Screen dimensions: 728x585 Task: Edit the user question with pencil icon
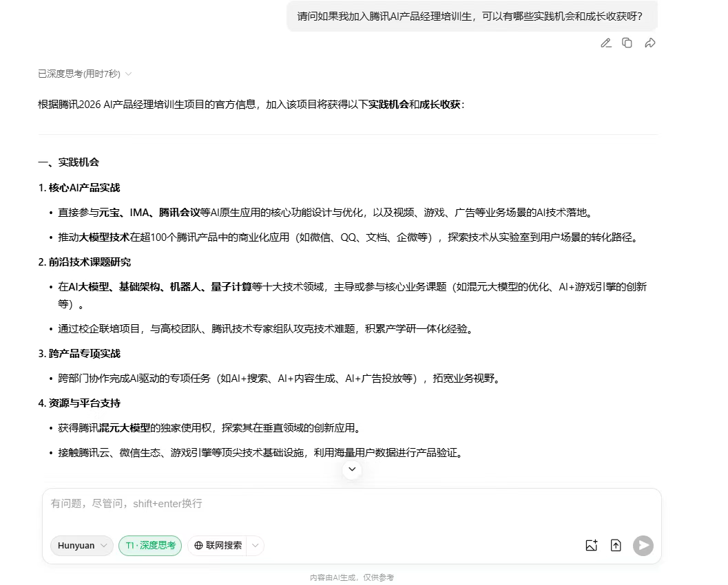tap(606, 43)
